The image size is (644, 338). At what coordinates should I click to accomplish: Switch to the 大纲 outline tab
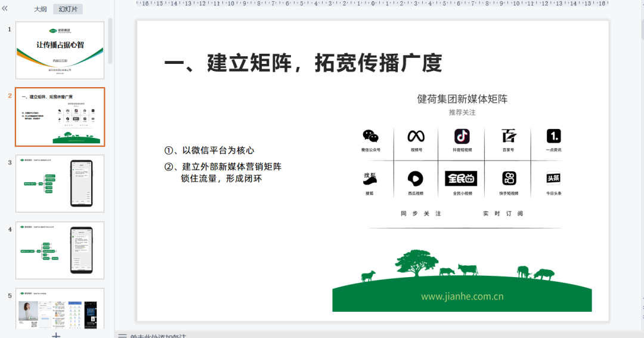[41, 9]
